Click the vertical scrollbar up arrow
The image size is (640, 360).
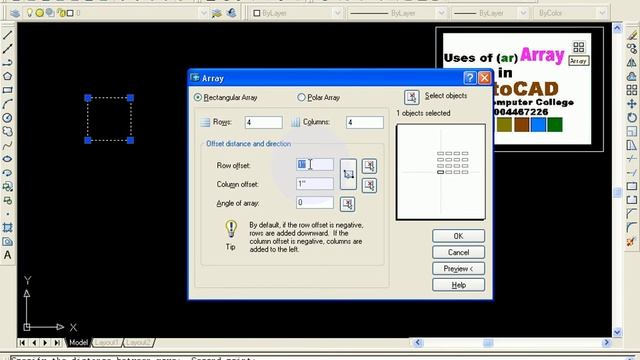point(617,28)
